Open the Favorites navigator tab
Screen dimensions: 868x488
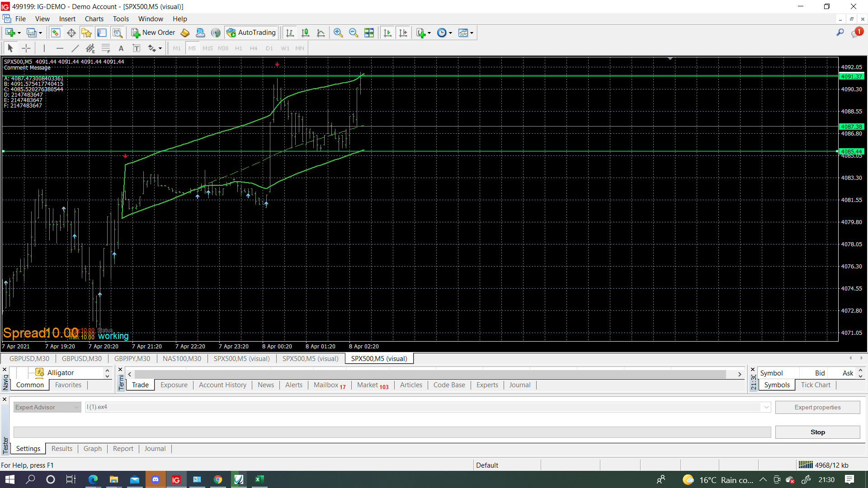(68, 385)
